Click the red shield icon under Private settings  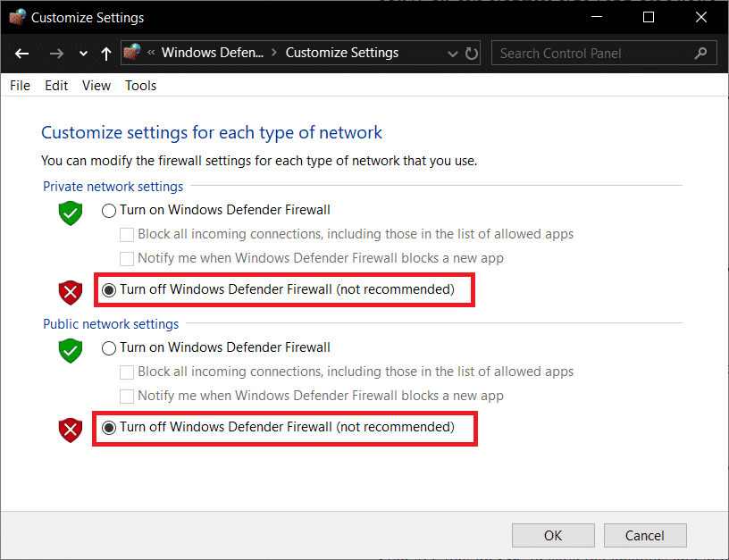(70, 292)
